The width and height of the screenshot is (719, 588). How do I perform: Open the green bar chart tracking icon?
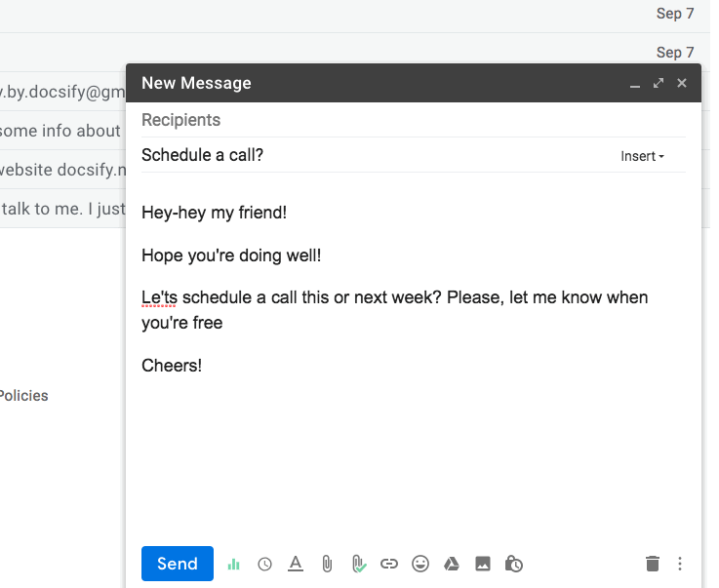pyautogui.click(x=233, y=564)
